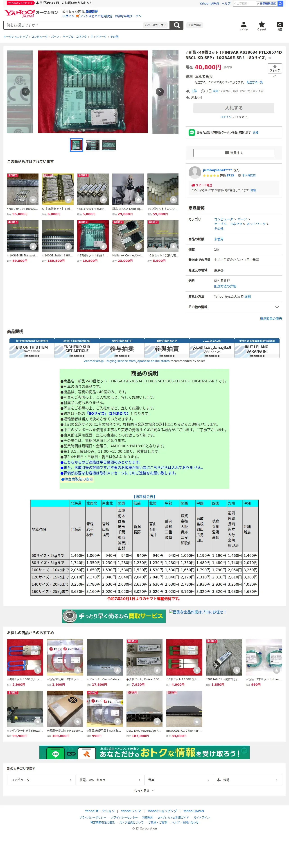289x868 pixels.
Task: Watch star on BROCADE ICX 7750 item
Action: click(197, 722)
